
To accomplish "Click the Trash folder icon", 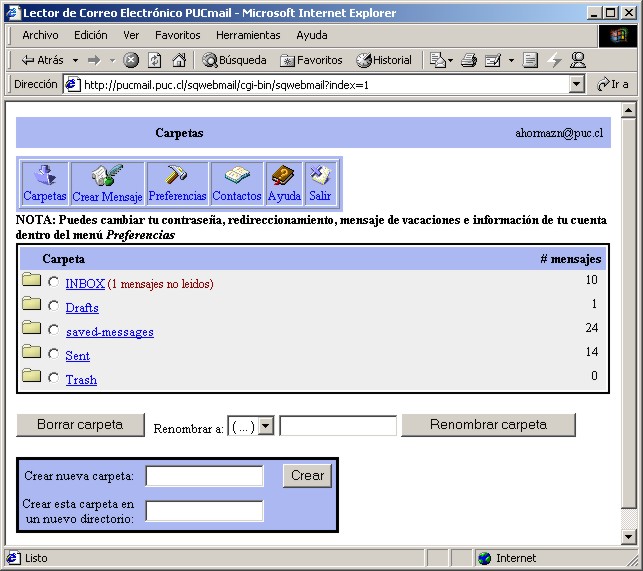I will 32,375.
